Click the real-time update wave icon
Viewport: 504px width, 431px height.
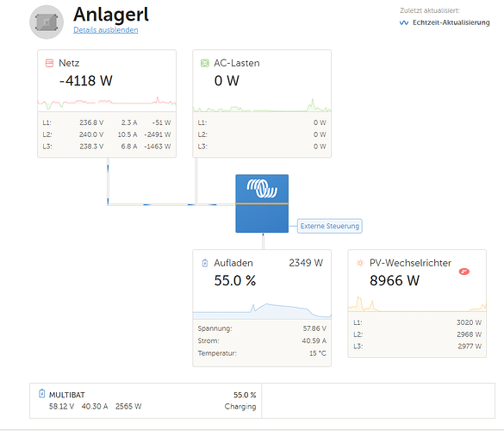pos(404,22)
